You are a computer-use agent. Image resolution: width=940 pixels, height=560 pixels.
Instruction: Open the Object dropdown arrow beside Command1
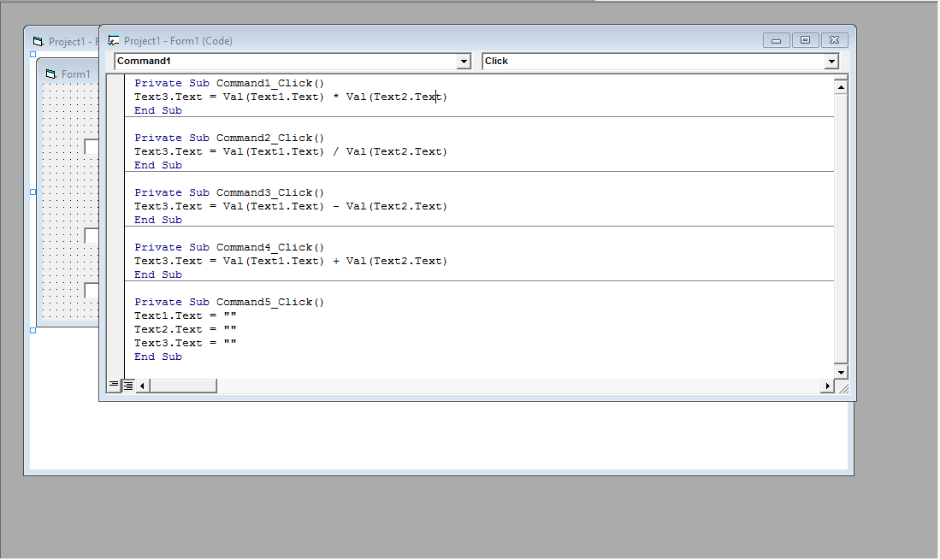[x=464, y=61]
